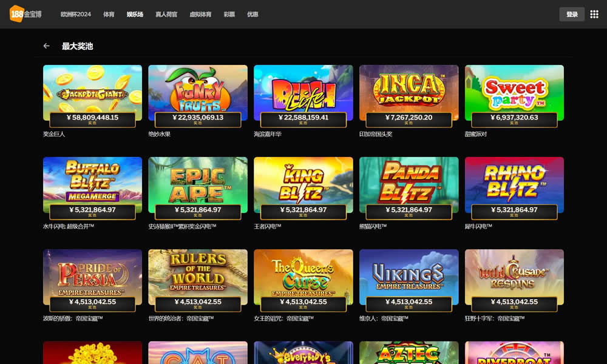Open the Pride of Persia thumbnail
This screenshot has width=607, height=364.
[x=92, y=277]
